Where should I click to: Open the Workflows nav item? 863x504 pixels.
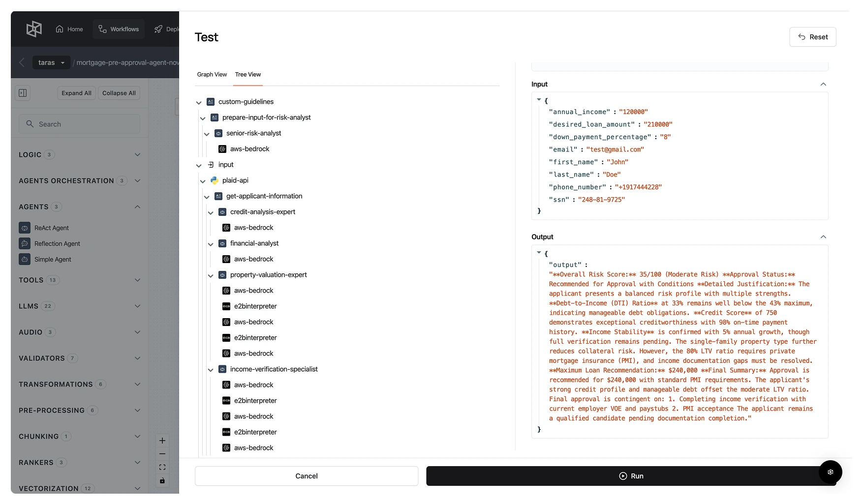click(119, 29)
